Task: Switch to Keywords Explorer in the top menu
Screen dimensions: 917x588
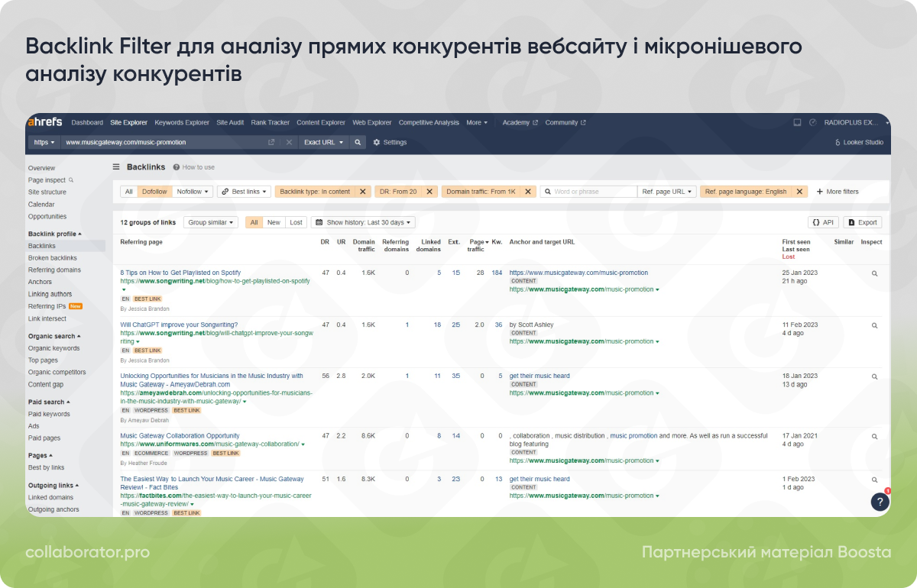Action: tap(181, 122)
